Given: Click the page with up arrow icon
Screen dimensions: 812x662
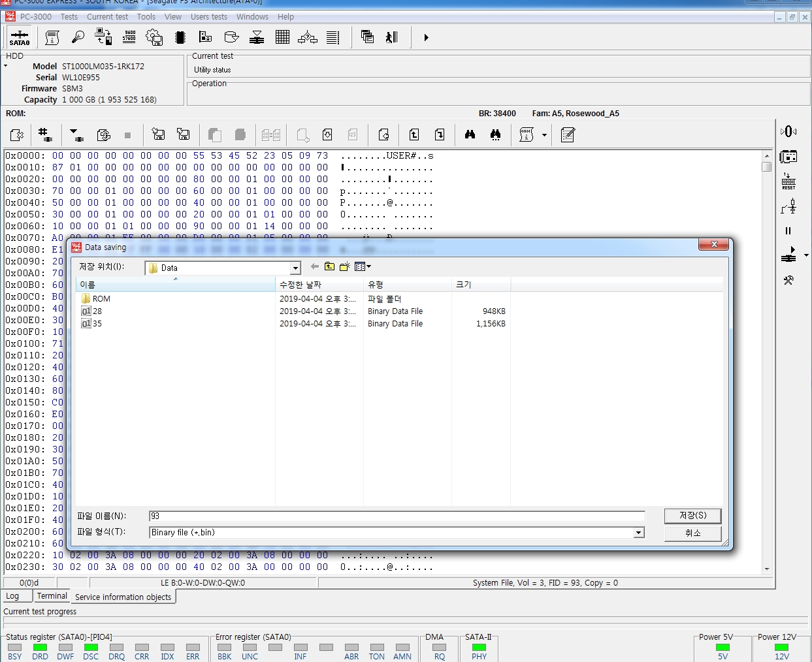Looking at the screenshot, I should click(414, 135).
